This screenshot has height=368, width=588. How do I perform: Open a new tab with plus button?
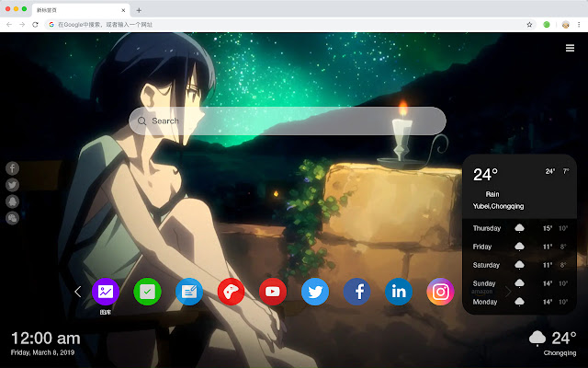139,10
